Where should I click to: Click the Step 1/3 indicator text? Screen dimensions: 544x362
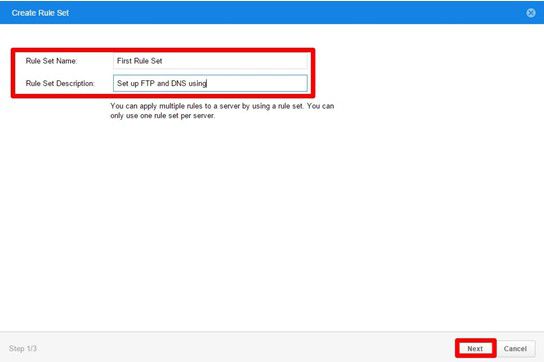pos(23,348)
